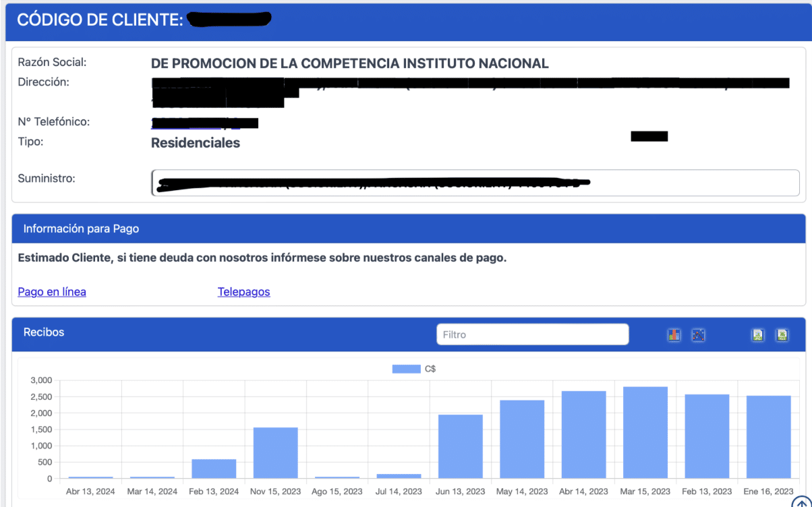Click the Mar 14, 2024 axis label

[x=152, y=491]
